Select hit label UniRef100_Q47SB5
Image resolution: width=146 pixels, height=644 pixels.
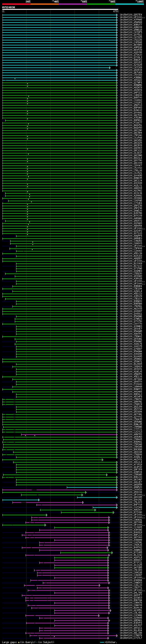tap(131, 567)
